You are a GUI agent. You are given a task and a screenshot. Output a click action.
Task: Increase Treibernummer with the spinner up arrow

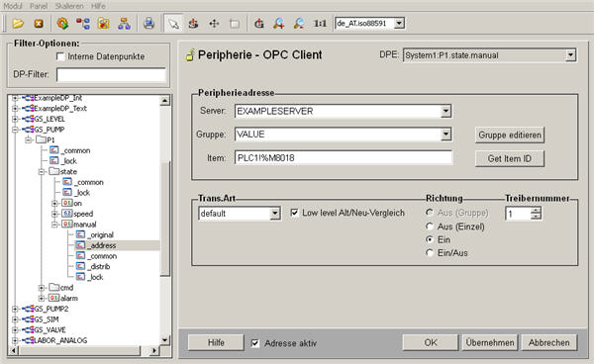tap(536, 210)
